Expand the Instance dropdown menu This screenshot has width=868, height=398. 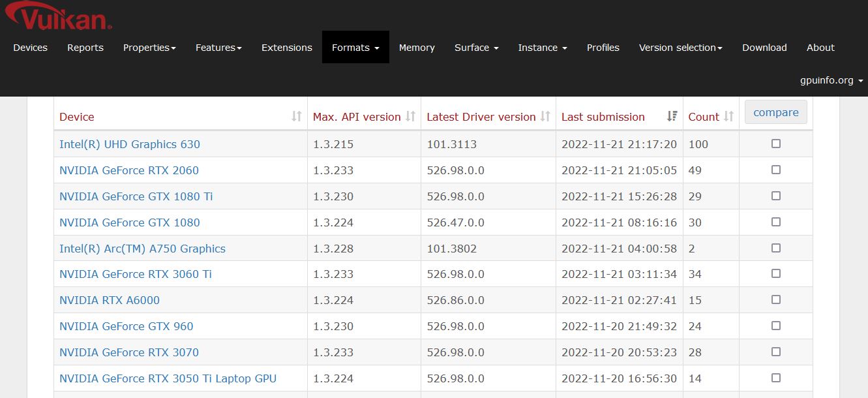point(543,48)
